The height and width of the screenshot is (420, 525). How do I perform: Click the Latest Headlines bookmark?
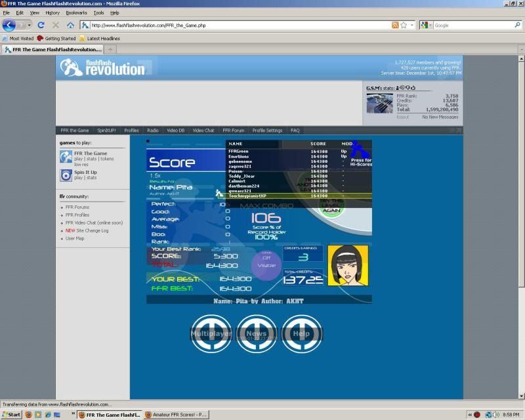(x=100, y=39)
